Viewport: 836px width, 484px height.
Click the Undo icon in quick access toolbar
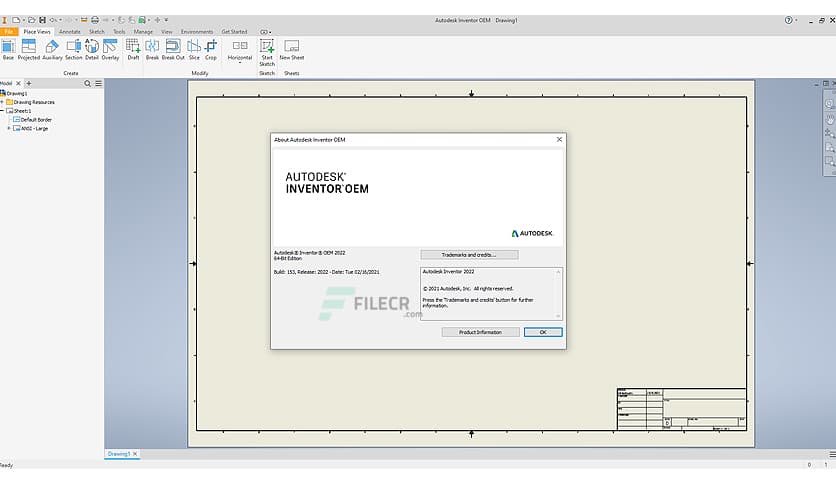[53, 20]
